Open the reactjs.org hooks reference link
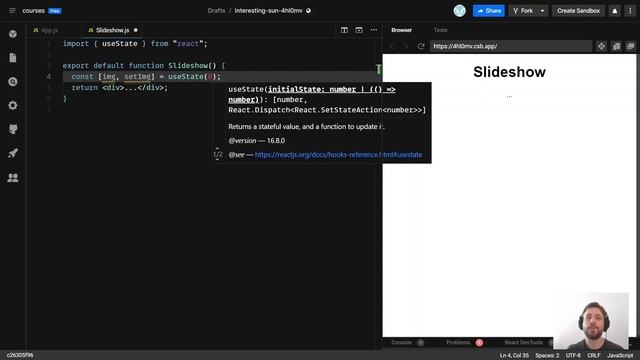The width and height of the screenshot is (640, 360). (x=338, y=155)
